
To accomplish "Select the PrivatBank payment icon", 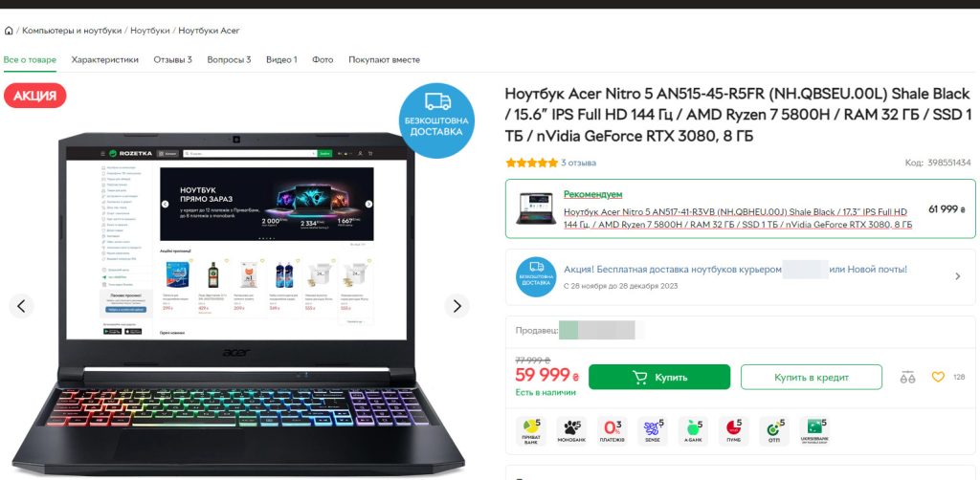I will pos(530,430).
